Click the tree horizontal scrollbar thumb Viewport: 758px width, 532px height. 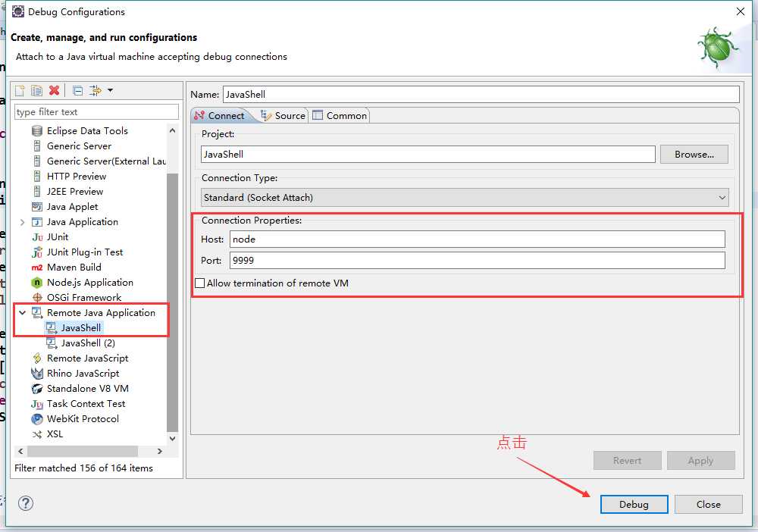coord(83,452)
